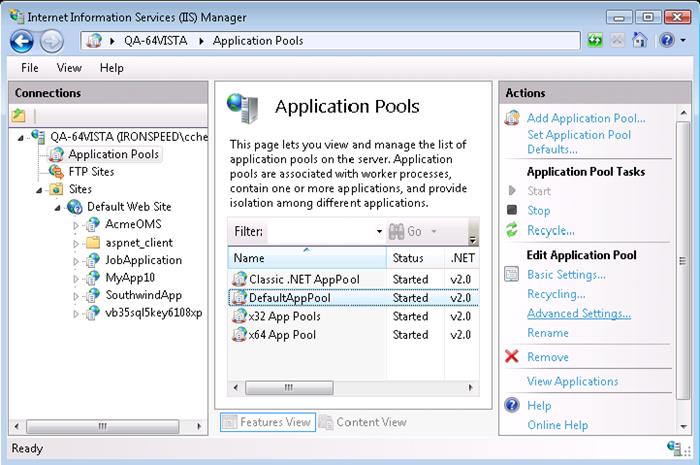This screenshot has width=700, height=465.
Task: Click the Sites folder icon in tree
Action: [x=56, y=189]
